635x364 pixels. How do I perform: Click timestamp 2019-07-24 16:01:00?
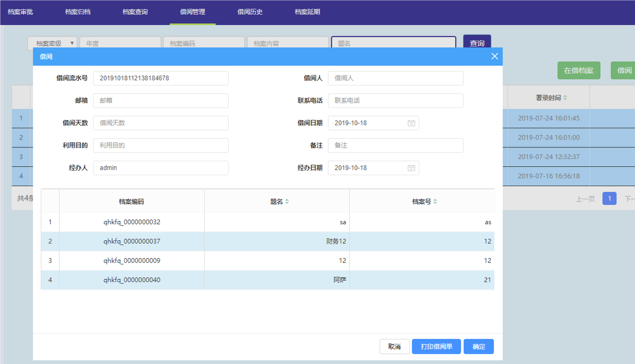click(549, 138)
